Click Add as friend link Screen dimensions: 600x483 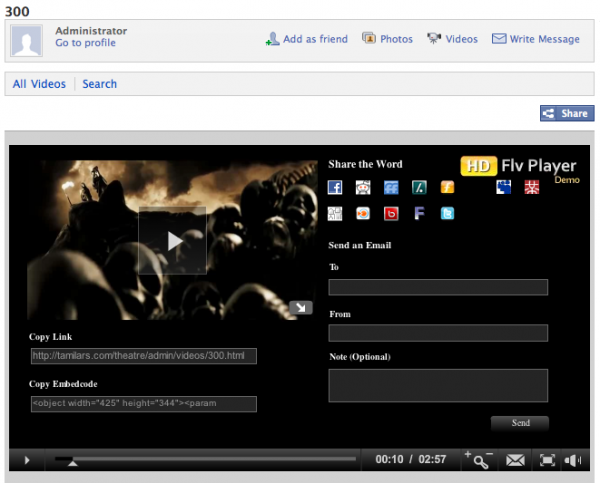[x=307, y=39]
